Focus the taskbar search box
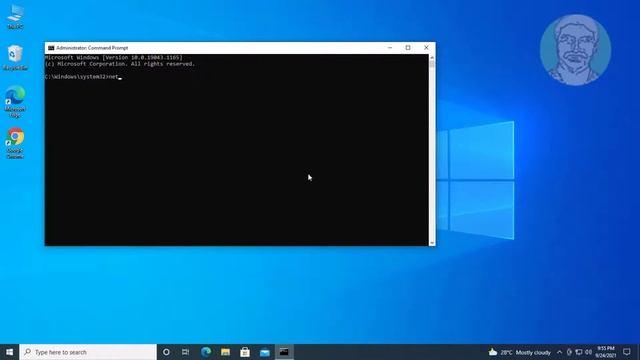The height and width of the screenshot is (360, 640). (x=88, y=352)
